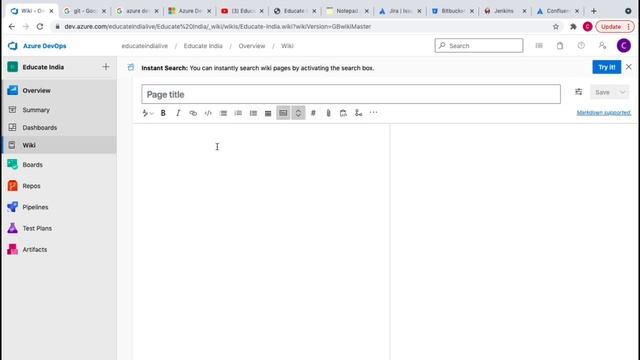
Task: Click the browser address bar URL
Action: click(x=218, y=27)
